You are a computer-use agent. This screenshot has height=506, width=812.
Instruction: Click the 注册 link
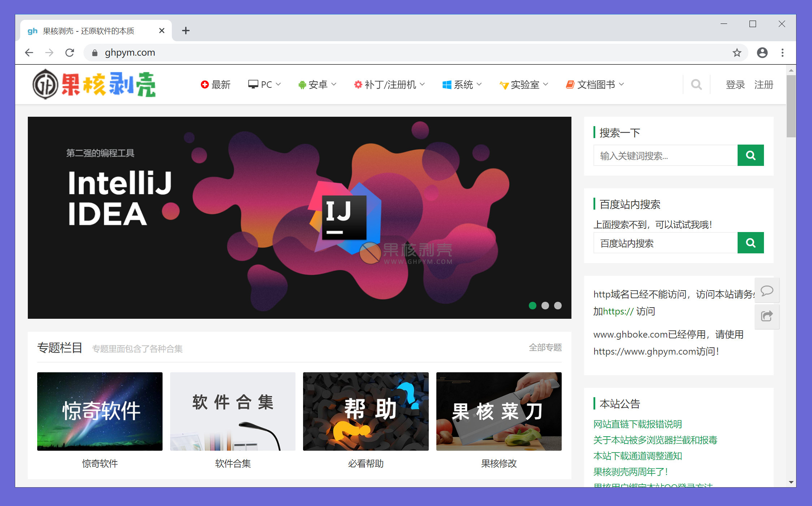[764, 85]
